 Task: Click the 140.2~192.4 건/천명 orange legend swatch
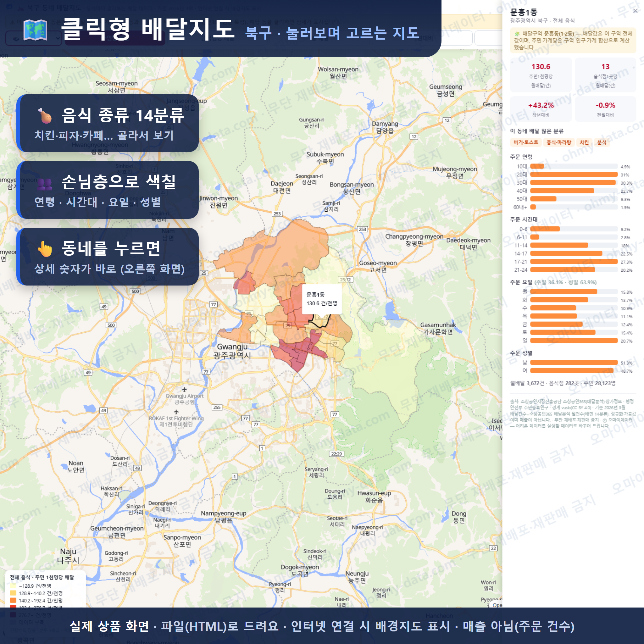[x=13, y=600]
